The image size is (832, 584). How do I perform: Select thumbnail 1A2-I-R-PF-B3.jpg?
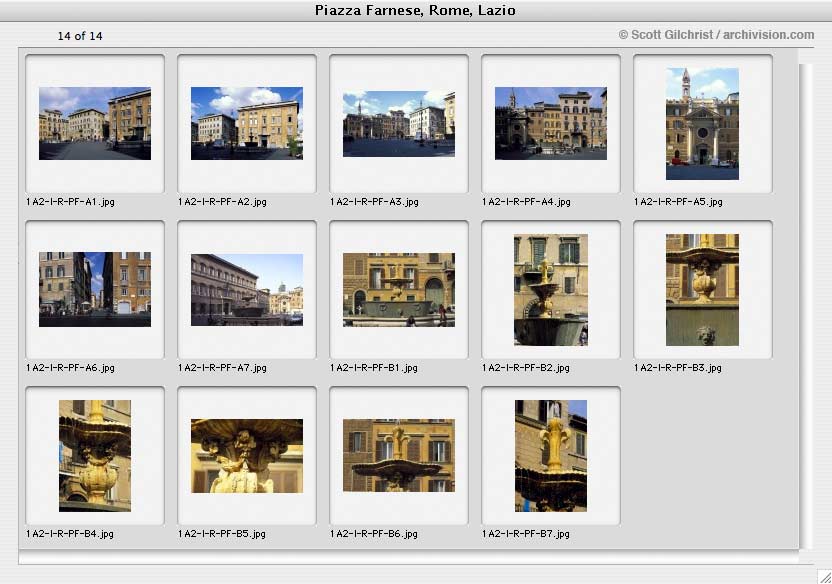[703, 290]
